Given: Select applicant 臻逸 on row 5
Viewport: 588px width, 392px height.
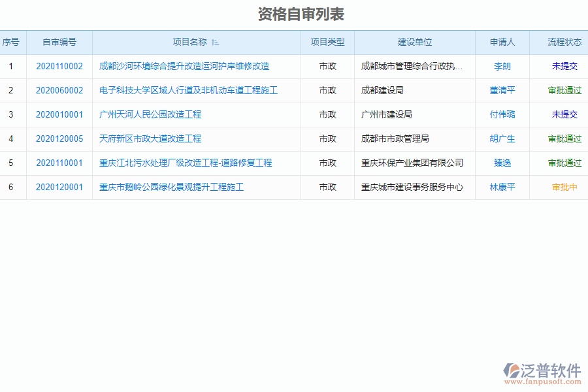Looking at the screenshot, I should (503, 163).
